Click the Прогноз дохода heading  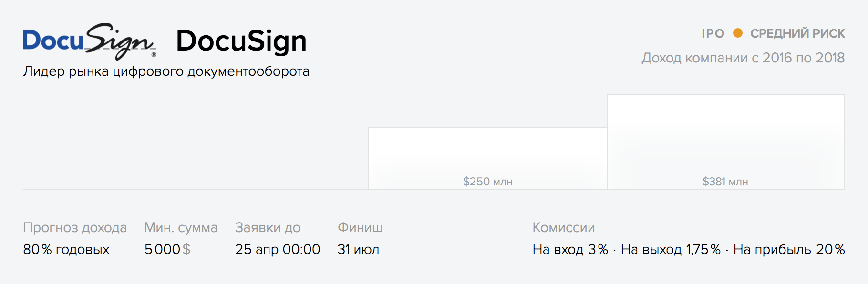coord(75,228)
